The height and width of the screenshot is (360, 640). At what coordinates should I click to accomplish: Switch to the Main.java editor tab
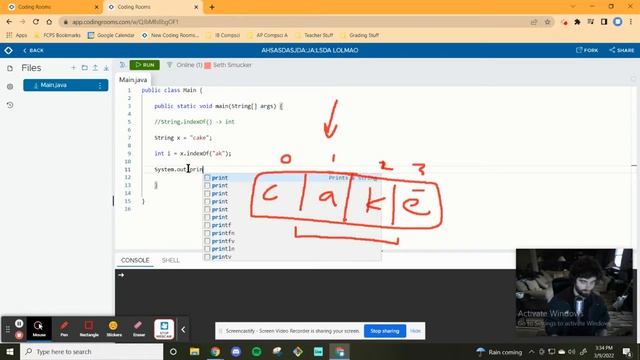click(x=133, y=80)
